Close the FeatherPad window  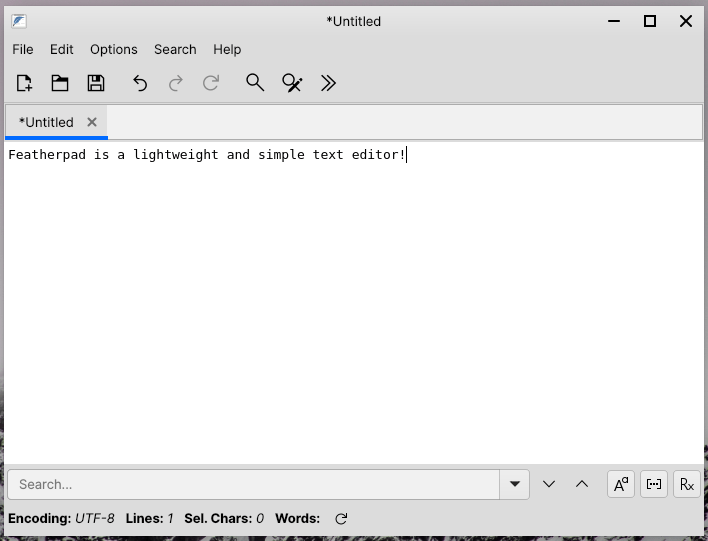686,21
